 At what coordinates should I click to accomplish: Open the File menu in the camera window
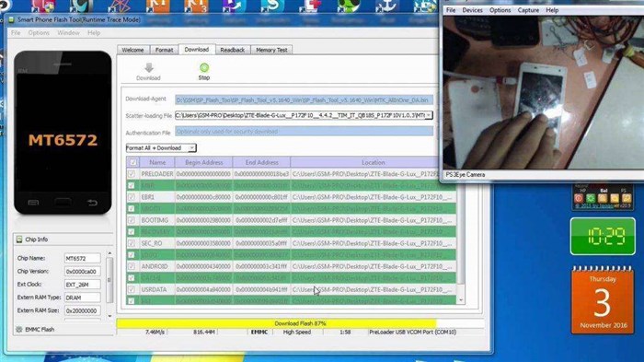[x=451, y=10]
